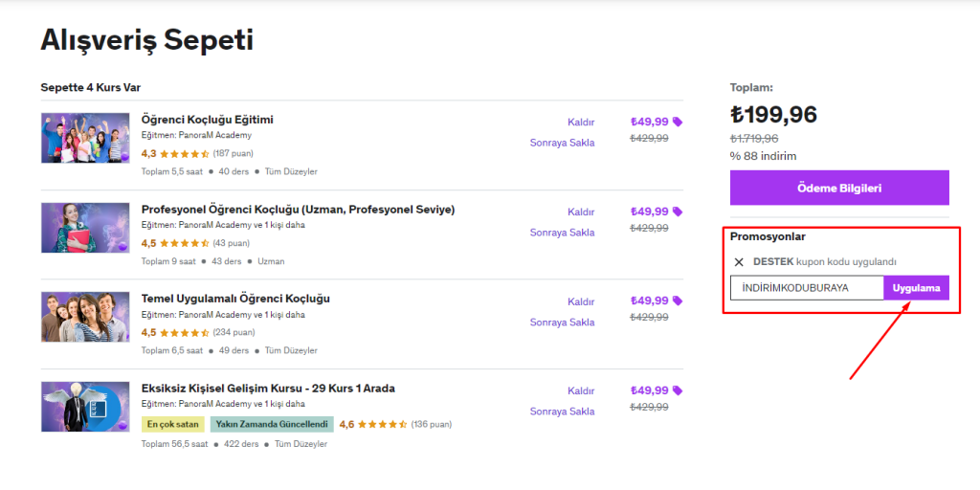Focus the coupon code input field
Screen dimensions: 980x490
pos(806,288)
